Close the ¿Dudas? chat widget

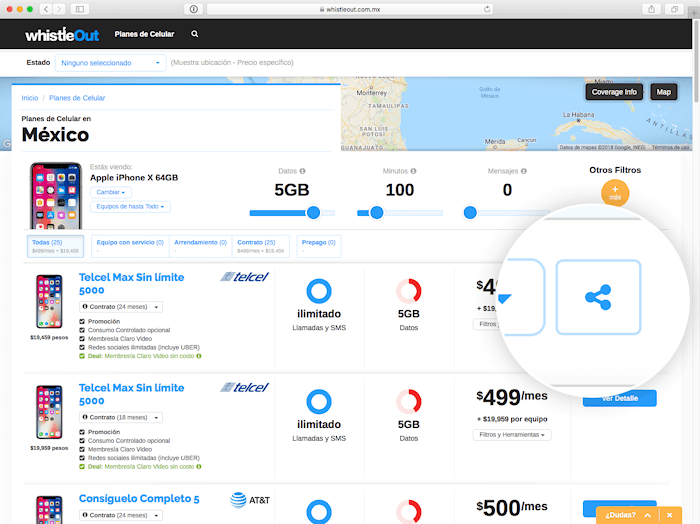[x=670, y=515]
